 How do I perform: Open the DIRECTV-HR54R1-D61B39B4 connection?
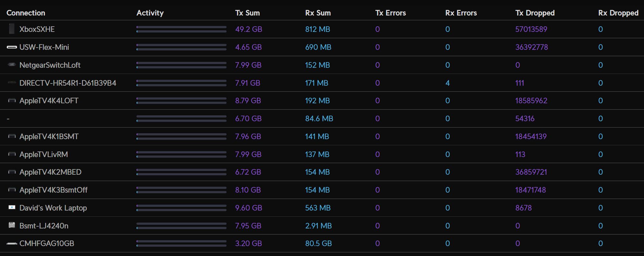pyautogui.click(x=68, y=83)
